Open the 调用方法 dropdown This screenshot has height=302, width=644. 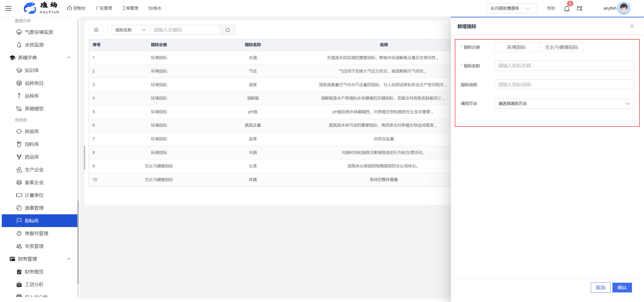pos(564,104)
